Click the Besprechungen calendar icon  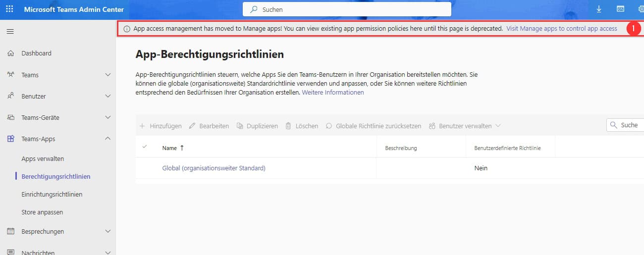point(10,231)
